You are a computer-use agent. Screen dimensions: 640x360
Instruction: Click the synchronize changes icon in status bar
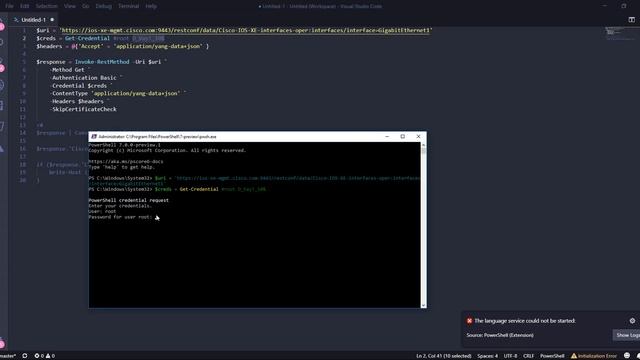tap(25, 356)
